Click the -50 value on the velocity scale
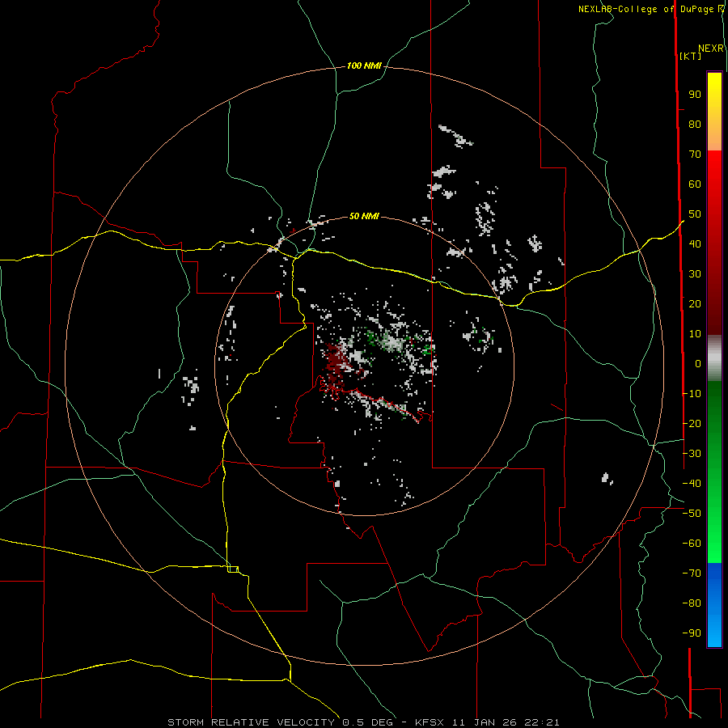 [692, 514]
